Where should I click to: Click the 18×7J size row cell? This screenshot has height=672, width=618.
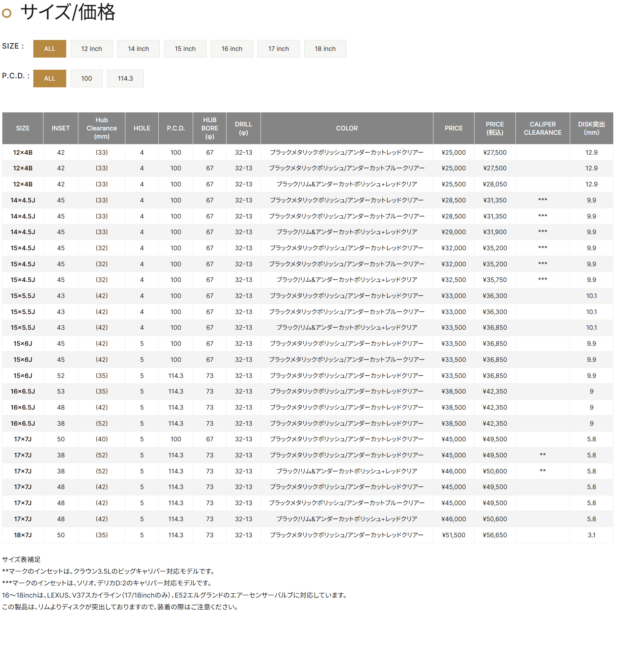[23, 535]
